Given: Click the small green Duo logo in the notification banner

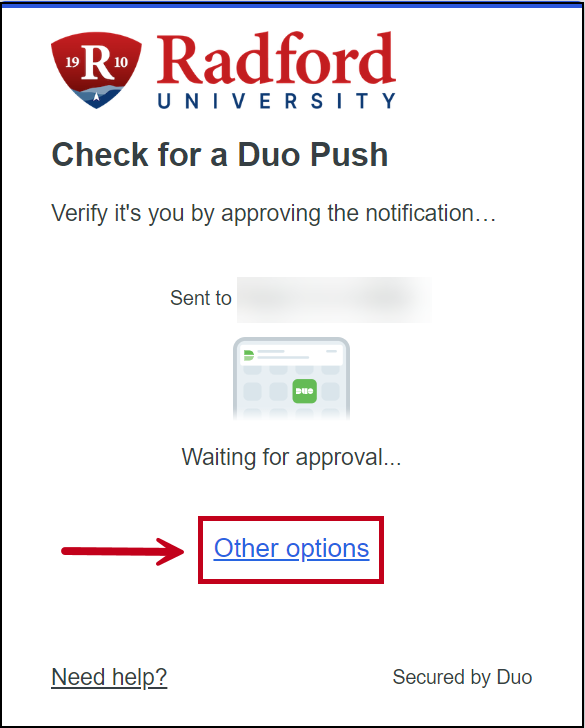Looking at the screenshot, I should tap(249, 356).
